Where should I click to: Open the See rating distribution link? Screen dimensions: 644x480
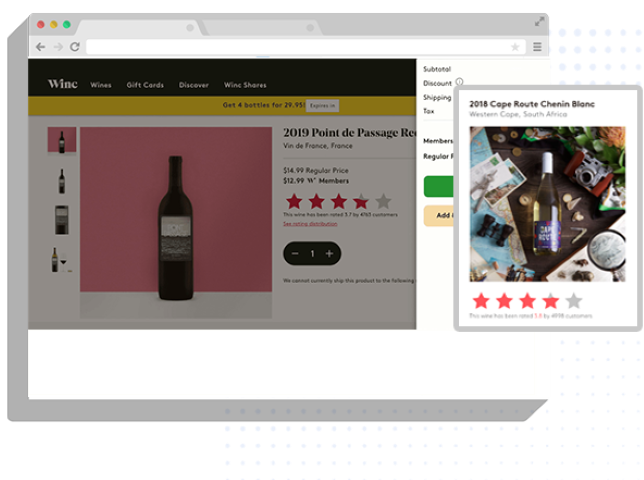[310, 224]
